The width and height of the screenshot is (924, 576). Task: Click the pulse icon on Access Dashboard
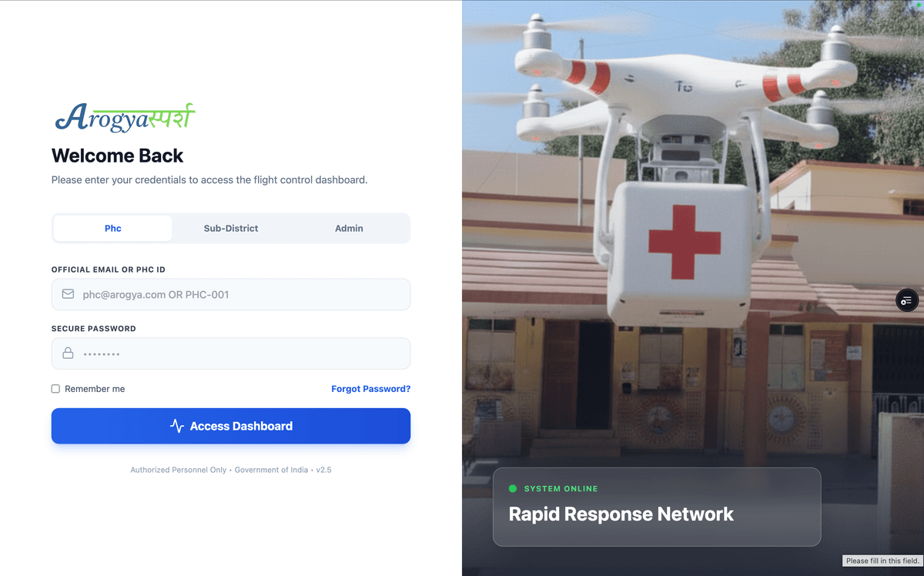pos(177,426)
